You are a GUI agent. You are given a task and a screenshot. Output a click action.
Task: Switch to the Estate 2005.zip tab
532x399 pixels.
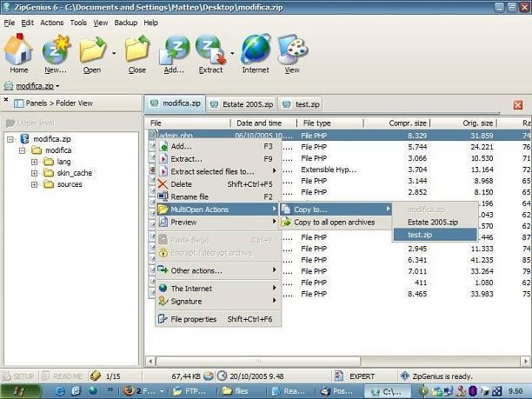(x=242, y=104)
